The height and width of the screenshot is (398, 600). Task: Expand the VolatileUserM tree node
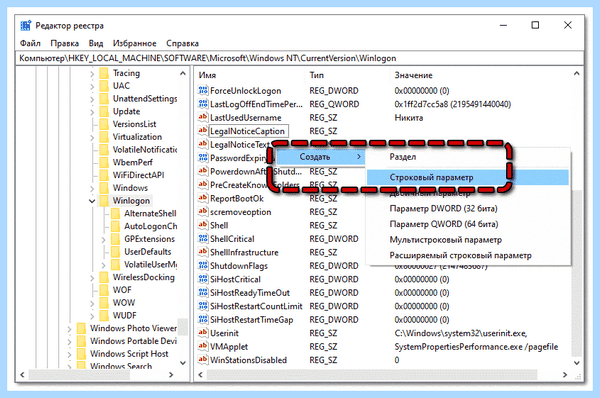point(104,265)
